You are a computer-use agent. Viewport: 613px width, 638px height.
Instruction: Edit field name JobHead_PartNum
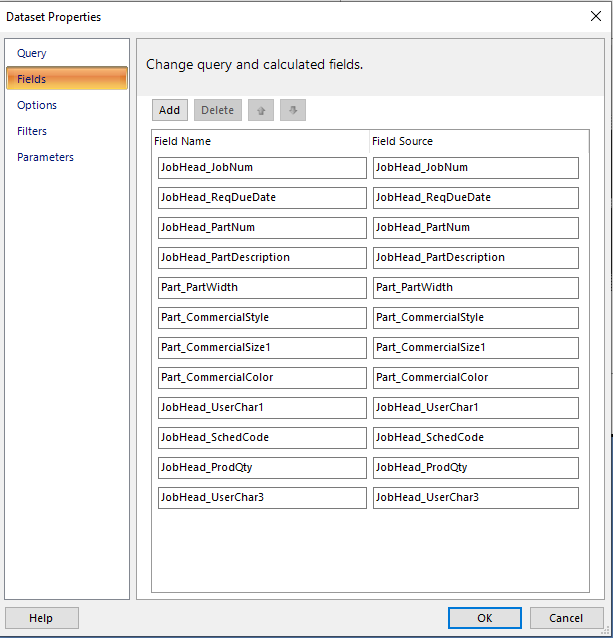tap(262, 228)
